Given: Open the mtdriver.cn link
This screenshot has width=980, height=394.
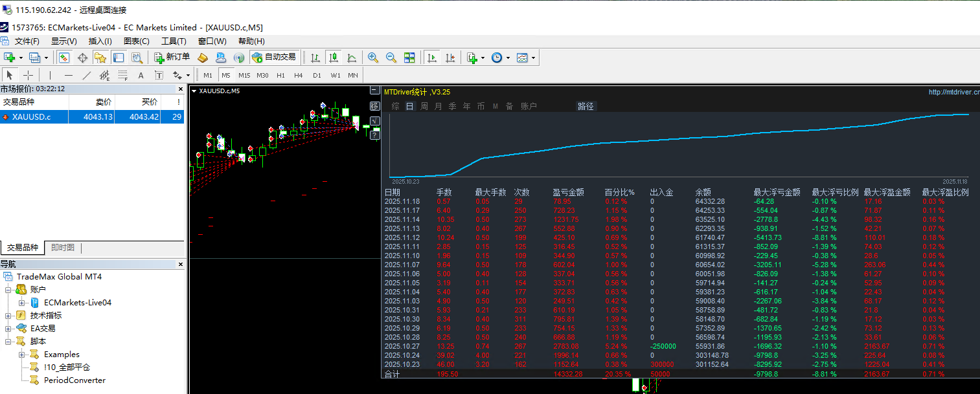Looking at the screenshot, I should (954, 92).
